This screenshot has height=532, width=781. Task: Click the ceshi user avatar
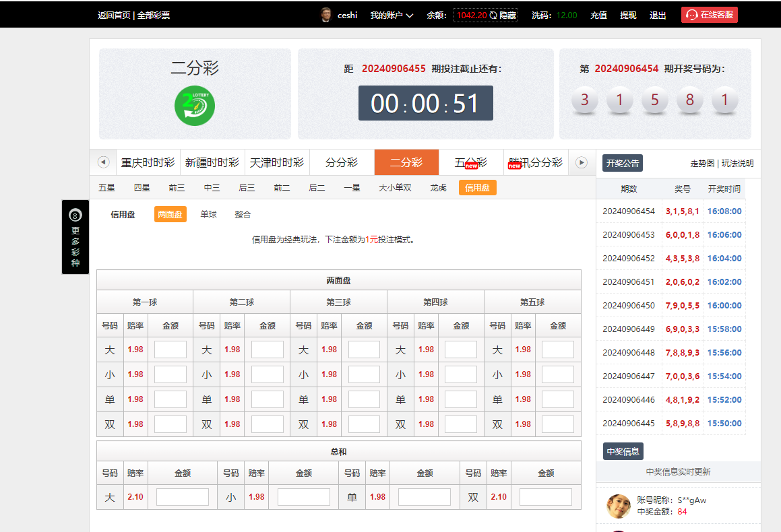[326, 15]
